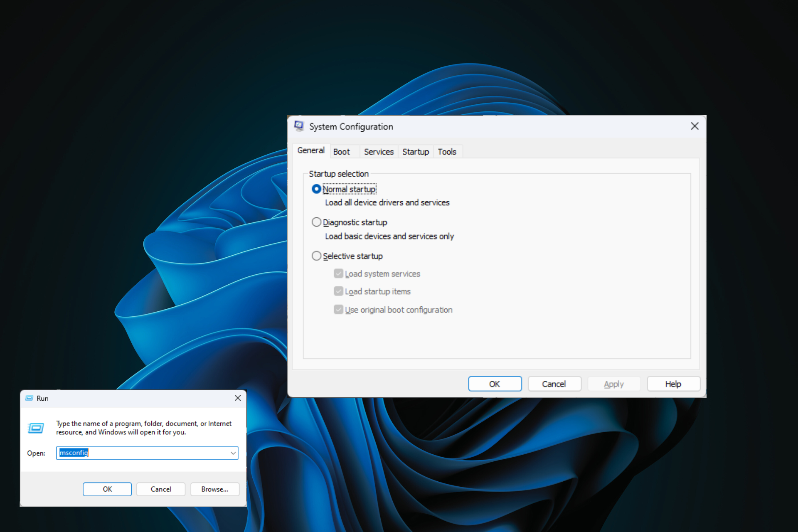Close the Run dialog

238,398
